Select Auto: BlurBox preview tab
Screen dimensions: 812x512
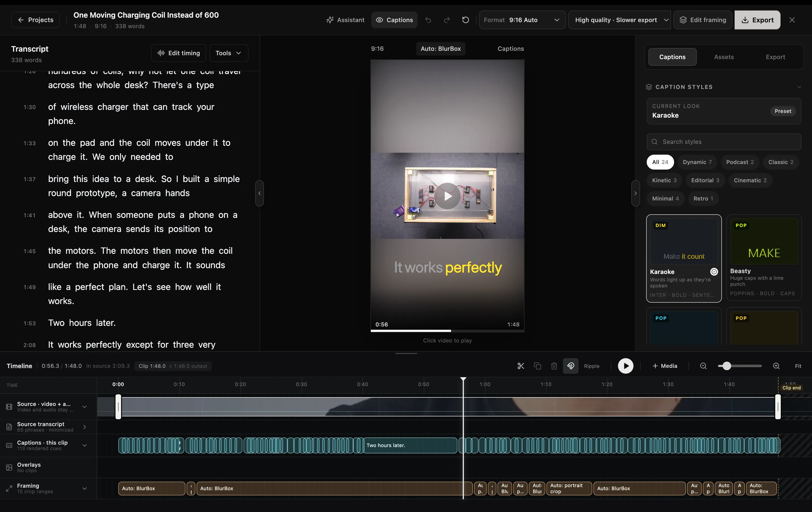point(440,49)
